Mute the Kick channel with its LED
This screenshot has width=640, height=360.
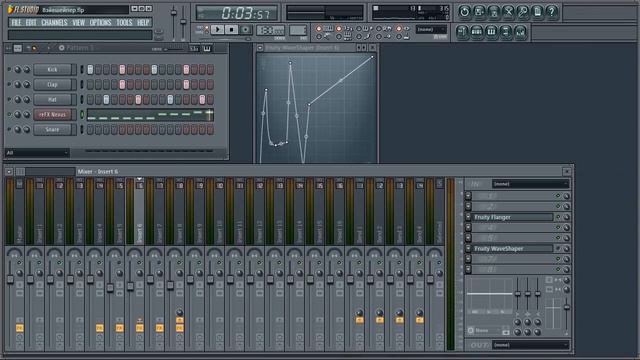coord(9,70)
